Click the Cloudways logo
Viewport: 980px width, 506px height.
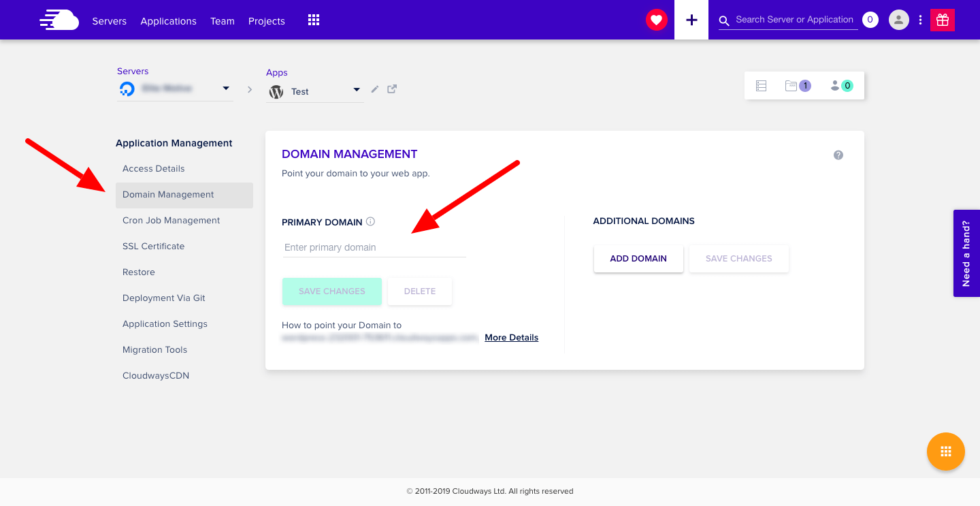59,20
